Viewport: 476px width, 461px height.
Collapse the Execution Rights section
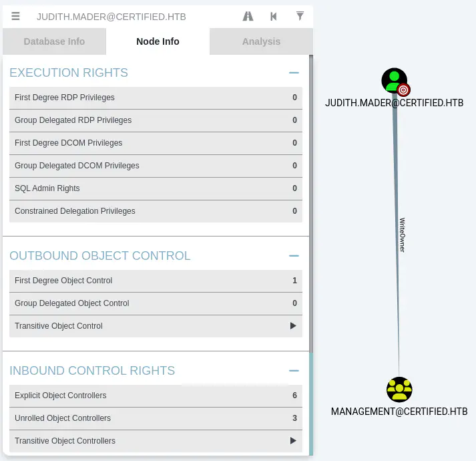pos(293,73)
